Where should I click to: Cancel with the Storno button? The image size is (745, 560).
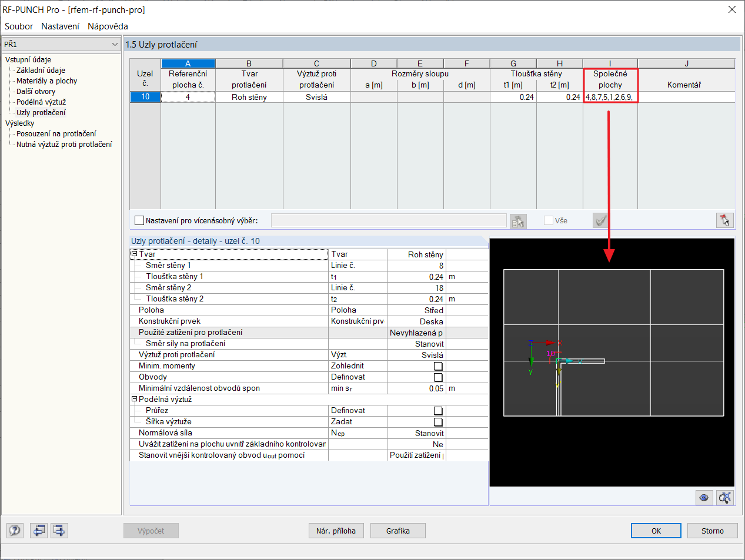point(713,531)
